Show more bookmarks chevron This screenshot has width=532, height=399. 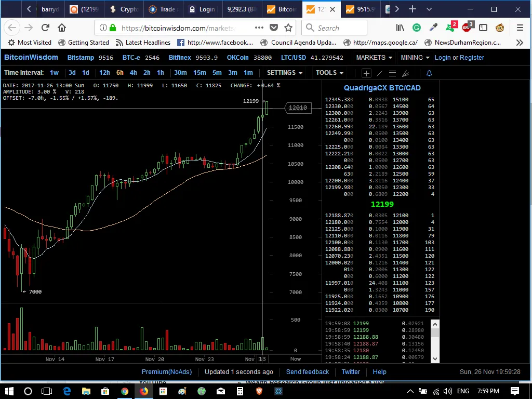tap(520, 43)
